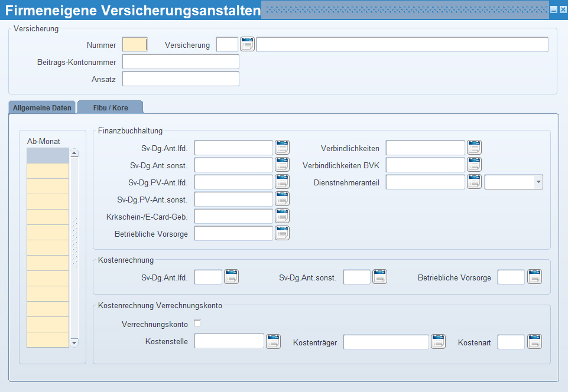Select the first Ab-Monat row
568x392 pixels.
tap(48, 156)
